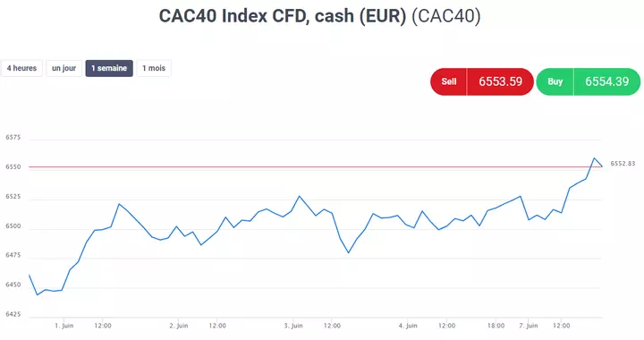Click the 4. juin date label
644x340 pixels.
click(408, 326)
